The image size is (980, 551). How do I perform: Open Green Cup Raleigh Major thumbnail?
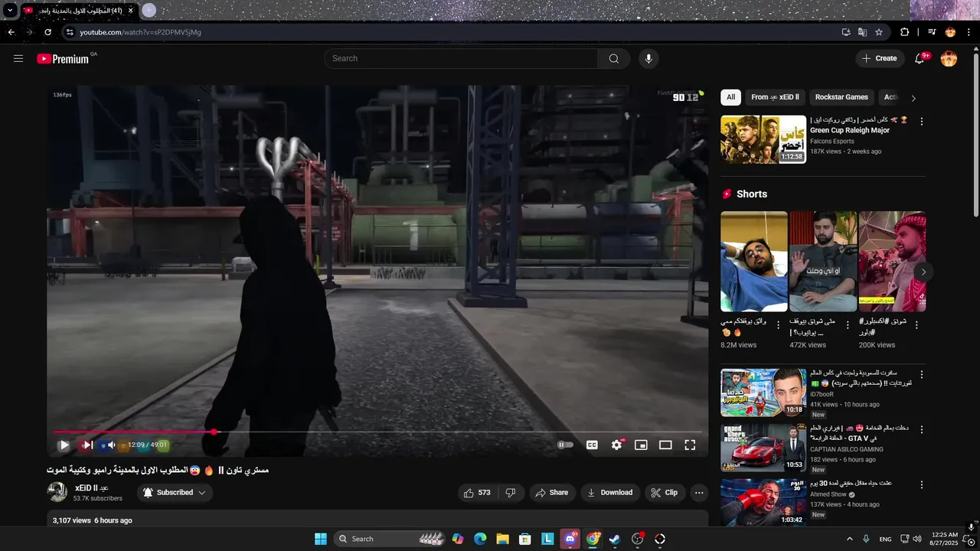pyautogui.click(x=763, y=139)
